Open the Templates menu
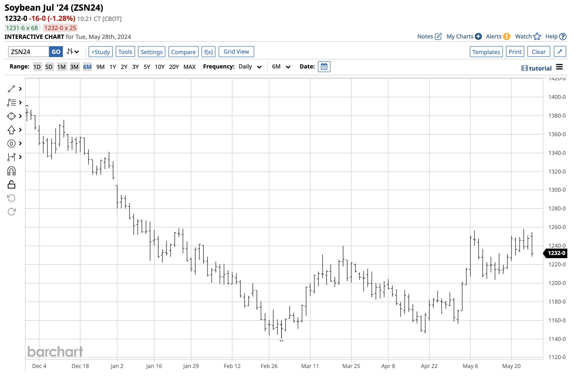The height and width of the screenshot is (383, 588). point(486,52)
